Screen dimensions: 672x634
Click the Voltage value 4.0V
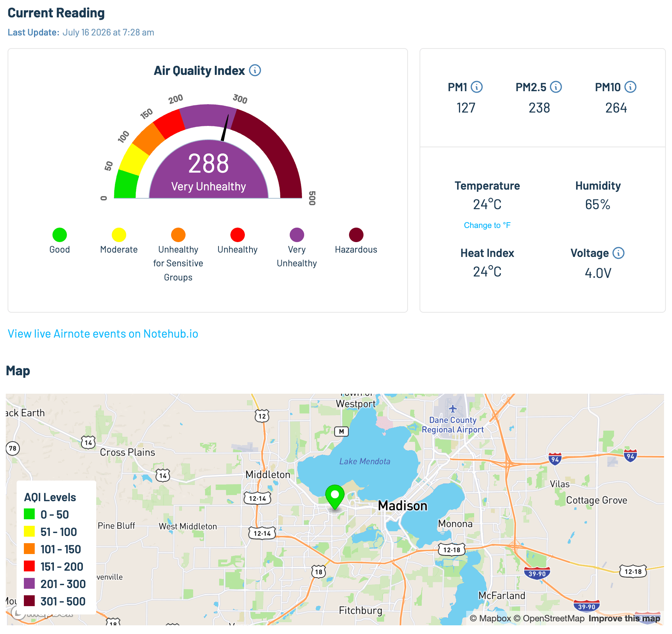click(598, 273)
